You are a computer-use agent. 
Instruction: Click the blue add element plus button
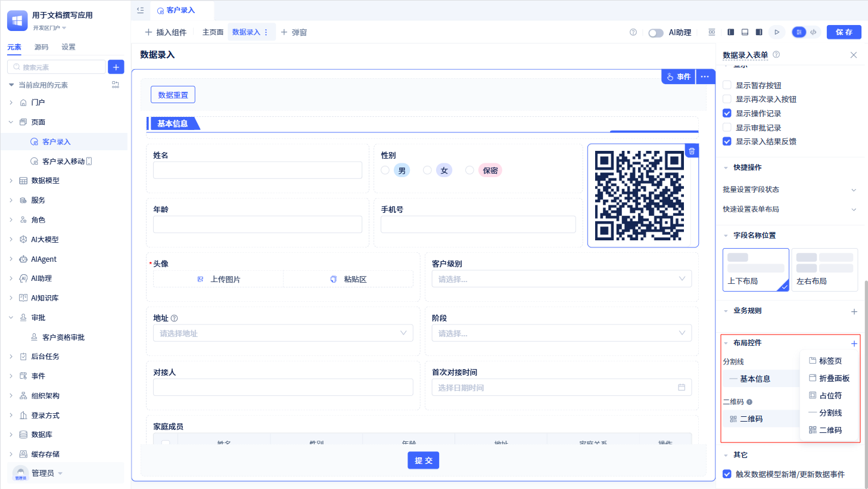coord(116,67)
